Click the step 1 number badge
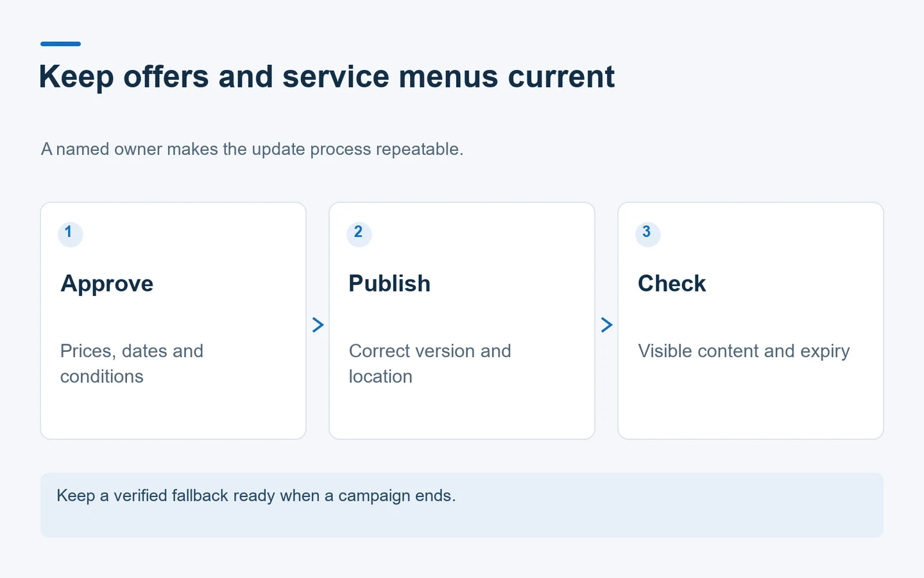924x578 pixels. click(70, 233)
